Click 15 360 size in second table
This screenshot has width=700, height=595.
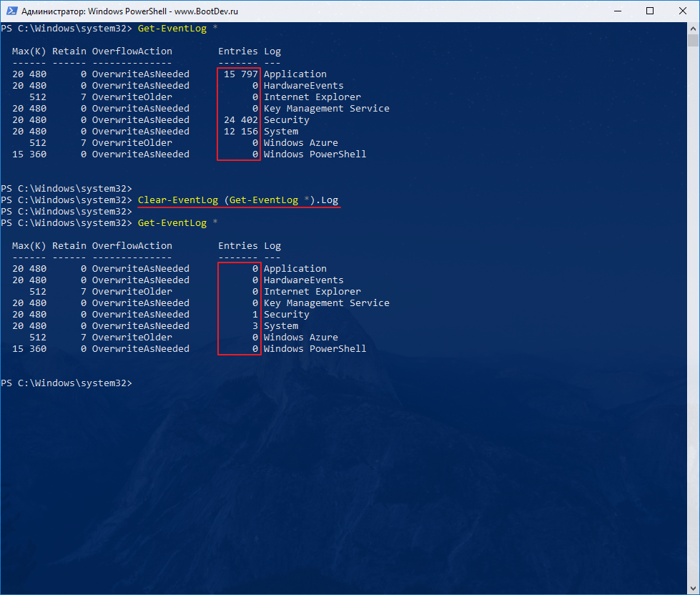pyautogui.click(x=29, y=349)
